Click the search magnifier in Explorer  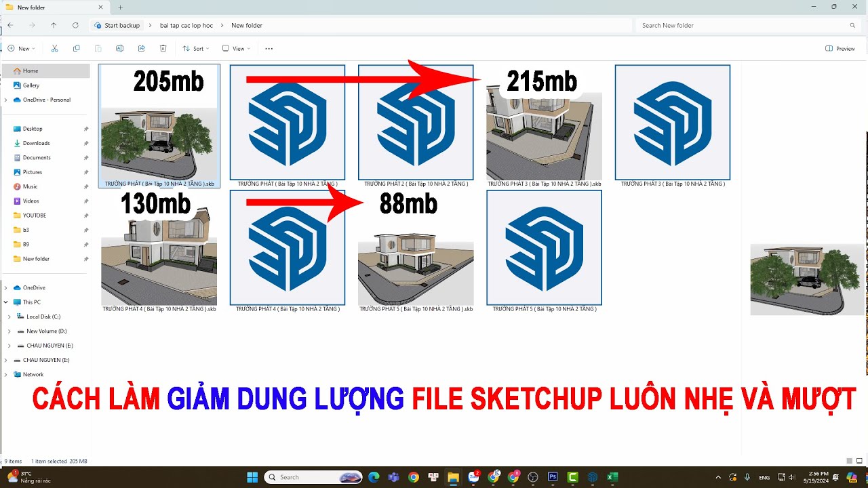[852, 25]
